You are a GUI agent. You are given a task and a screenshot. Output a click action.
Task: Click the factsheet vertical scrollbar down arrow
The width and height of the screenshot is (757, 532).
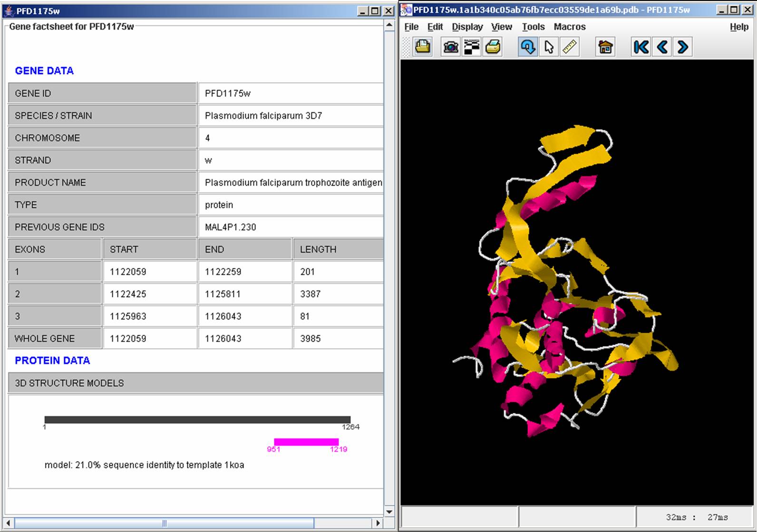pyautogui.click(x=389, y=512)
